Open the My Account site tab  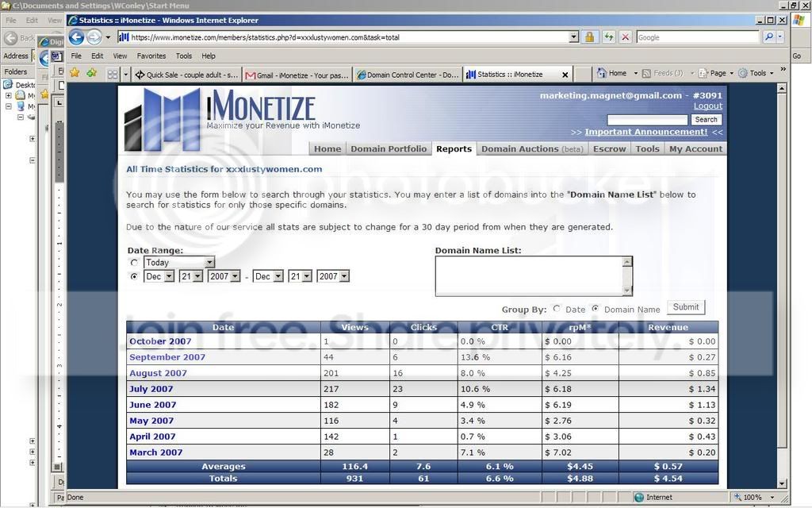(695, 148)
